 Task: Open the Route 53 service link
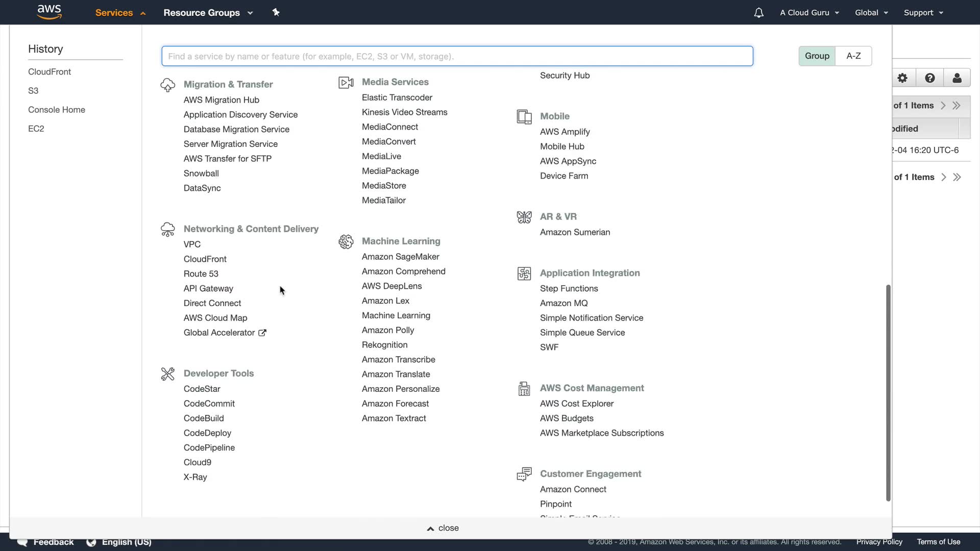[x=201, y=274]
